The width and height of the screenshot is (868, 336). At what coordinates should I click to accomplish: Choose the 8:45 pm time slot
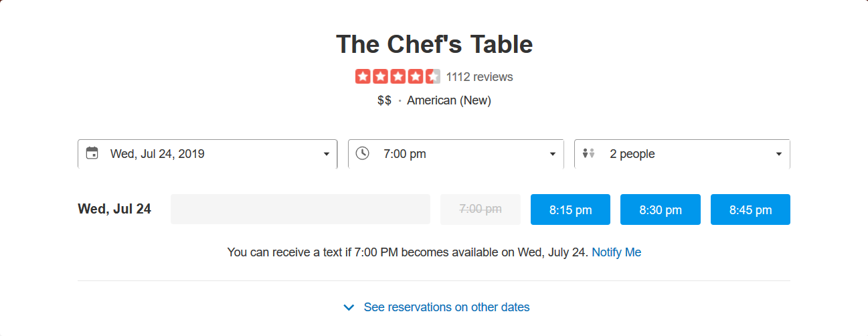750,209
